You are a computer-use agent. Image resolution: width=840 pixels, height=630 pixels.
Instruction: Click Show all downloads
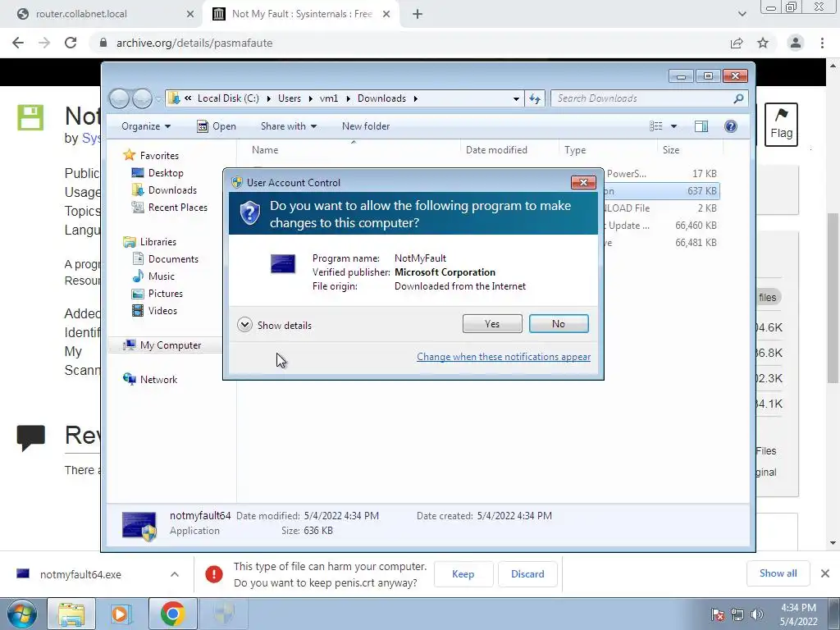point(778,573)
